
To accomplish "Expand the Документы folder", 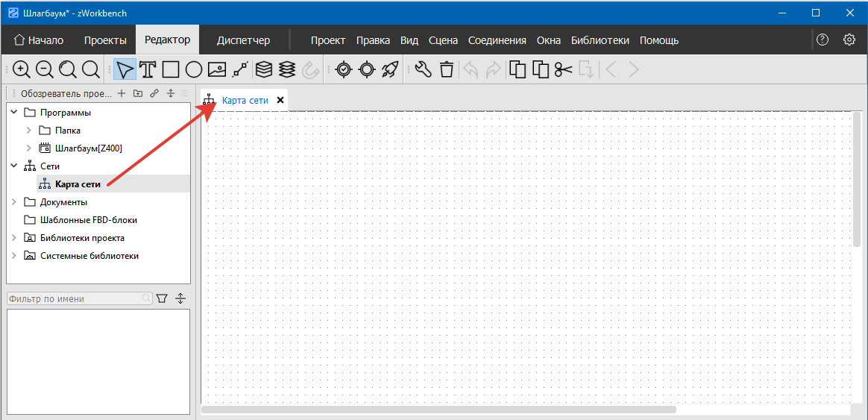I will 13,202.
